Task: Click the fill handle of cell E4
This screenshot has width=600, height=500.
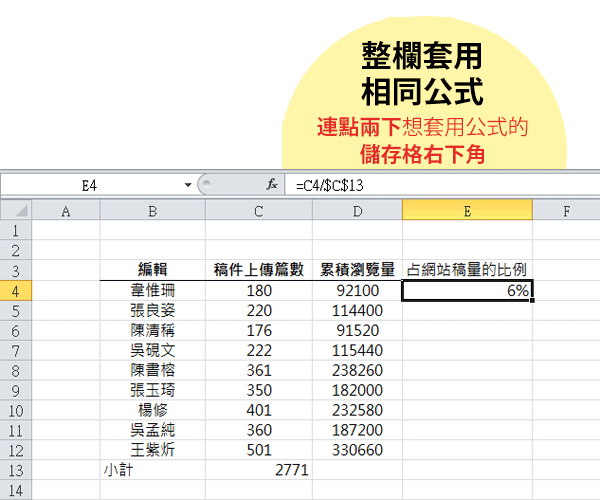Action: 532,300
